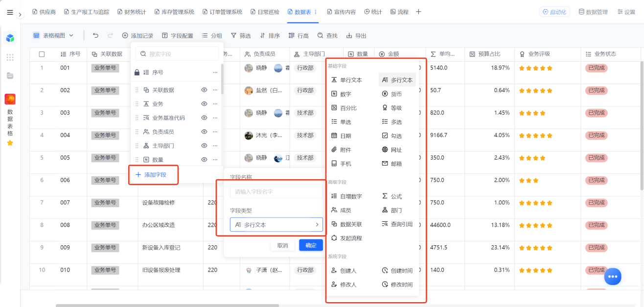Choose 部门 department field type

click(x=392, y=210)
